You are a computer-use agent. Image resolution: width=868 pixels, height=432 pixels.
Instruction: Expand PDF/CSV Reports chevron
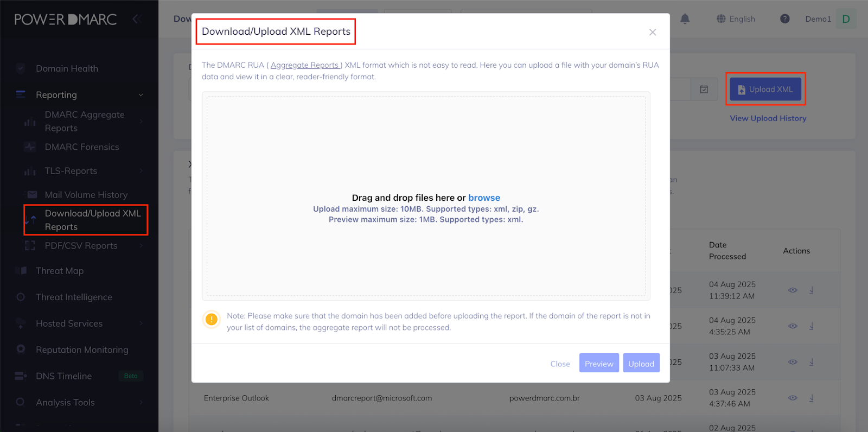141,246
